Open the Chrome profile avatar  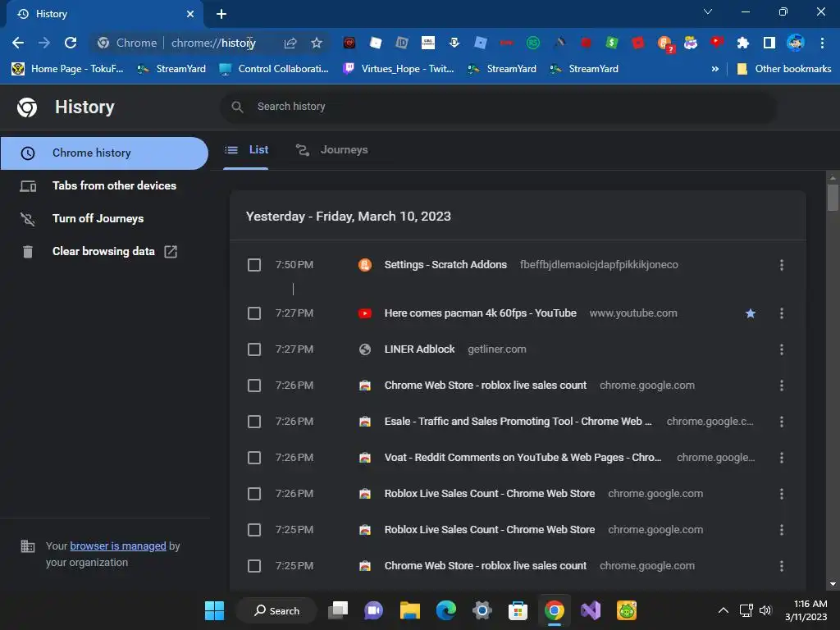(x=796, y=43)
